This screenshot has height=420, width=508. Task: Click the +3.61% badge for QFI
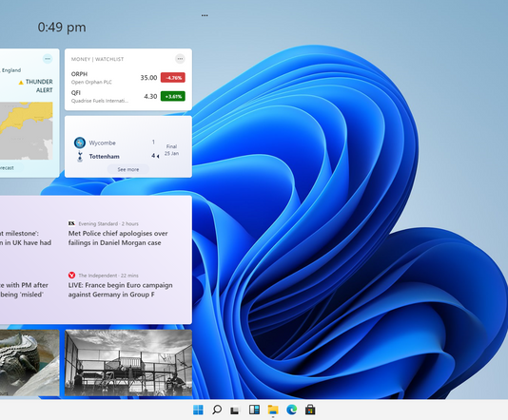click(x=173, y=96)
